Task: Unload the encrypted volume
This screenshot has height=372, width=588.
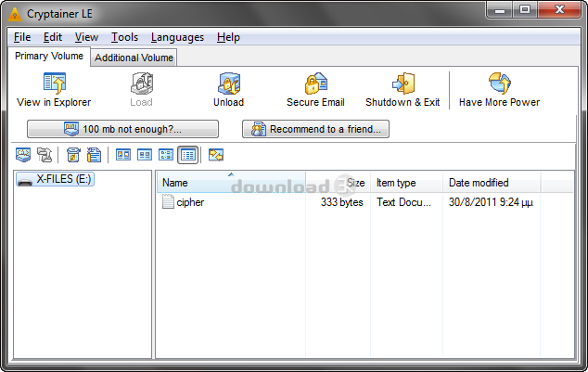Action: pos(228,90)
